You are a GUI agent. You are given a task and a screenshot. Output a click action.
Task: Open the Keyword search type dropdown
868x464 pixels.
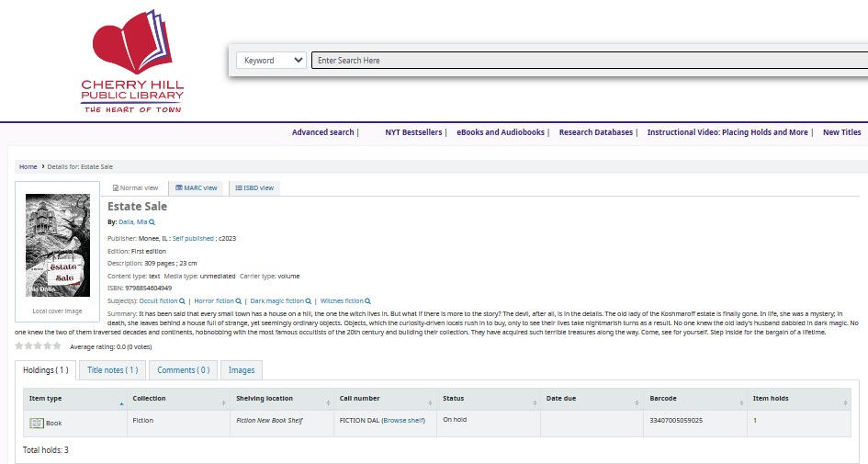point(271,61)
